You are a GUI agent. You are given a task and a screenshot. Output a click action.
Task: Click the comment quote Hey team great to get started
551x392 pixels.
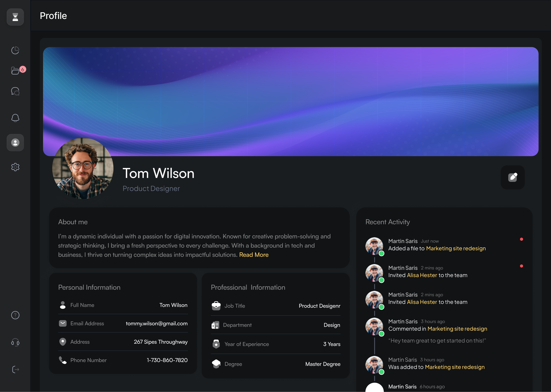point(437,341)
